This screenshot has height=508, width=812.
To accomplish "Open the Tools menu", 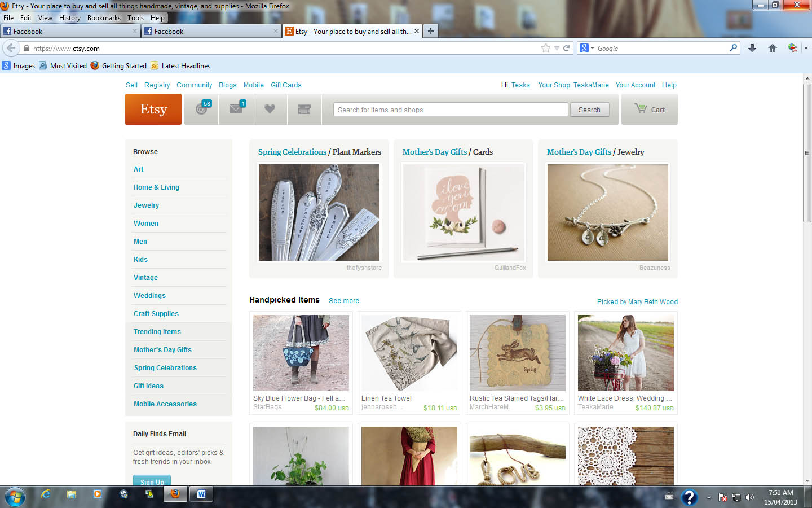I will [135, 17].
